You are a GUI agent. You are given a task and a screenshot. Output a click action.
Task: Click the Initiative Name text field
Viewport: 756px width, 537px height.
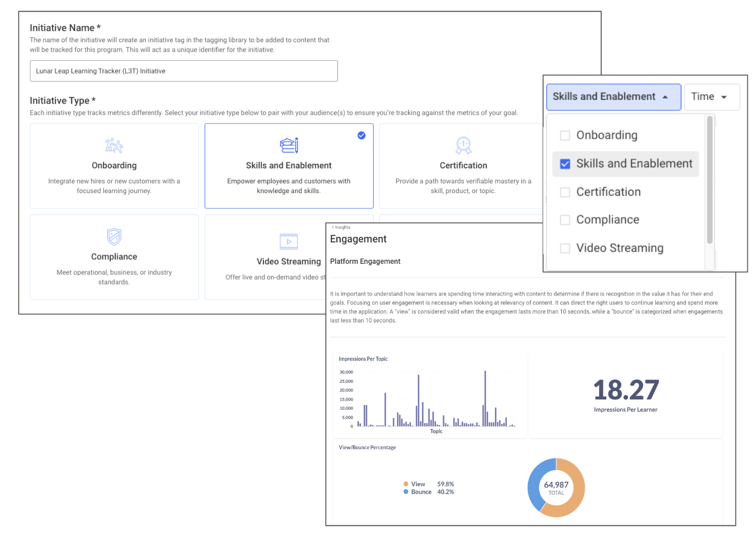click(184, 71)
